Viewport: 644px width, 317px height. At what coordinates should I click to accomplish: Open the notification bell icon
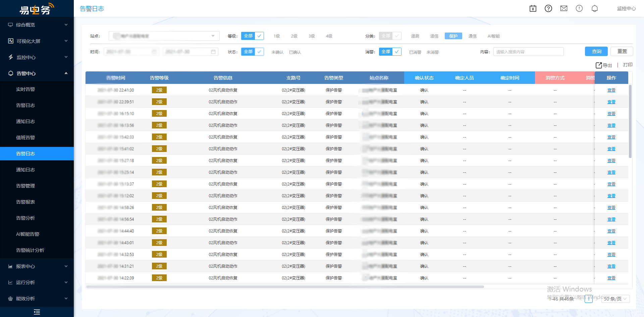pyautogui.click(x=594, y=8)
